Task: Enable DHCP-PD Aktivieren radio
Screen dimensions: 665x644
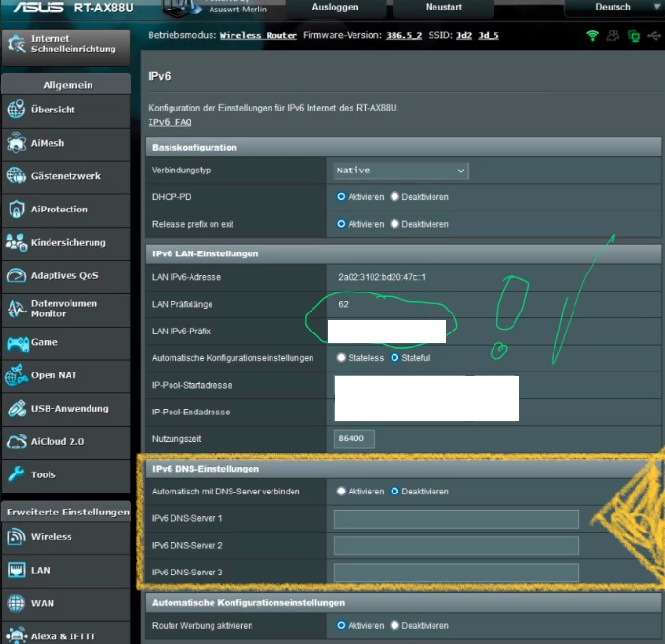Action: tap(341, 196)
